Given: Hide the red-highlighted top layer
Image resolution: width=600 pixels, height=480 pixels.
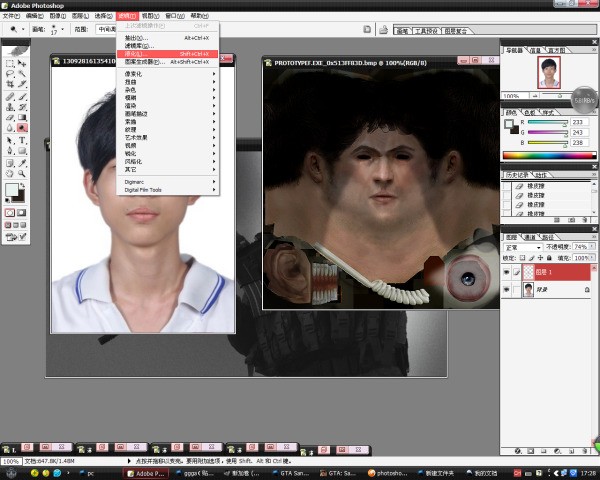Looking at the screenshot, I should (x=505, y=272).
